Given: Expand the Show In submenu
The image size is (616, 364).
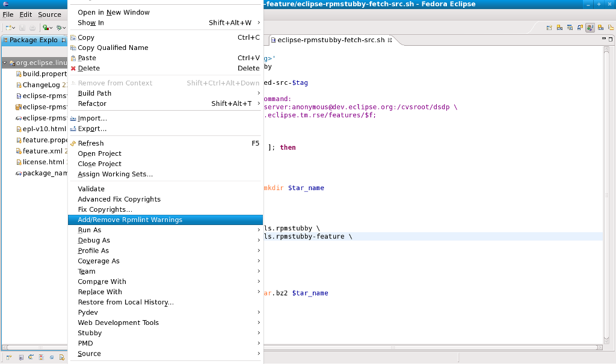Looking at the screenshot, I should point(165,22).
